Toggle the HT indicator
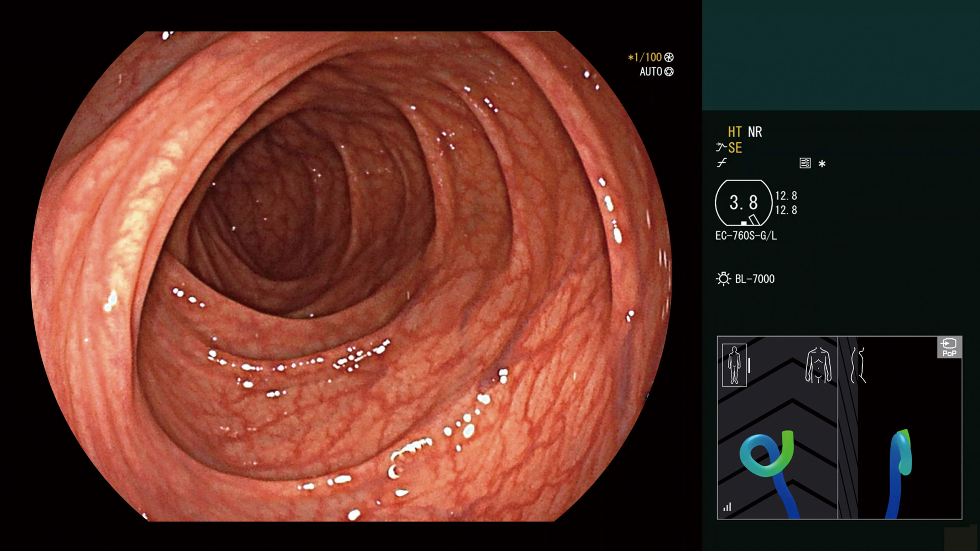The width and height of the screenshot is (980, 551). coord(734,132)
